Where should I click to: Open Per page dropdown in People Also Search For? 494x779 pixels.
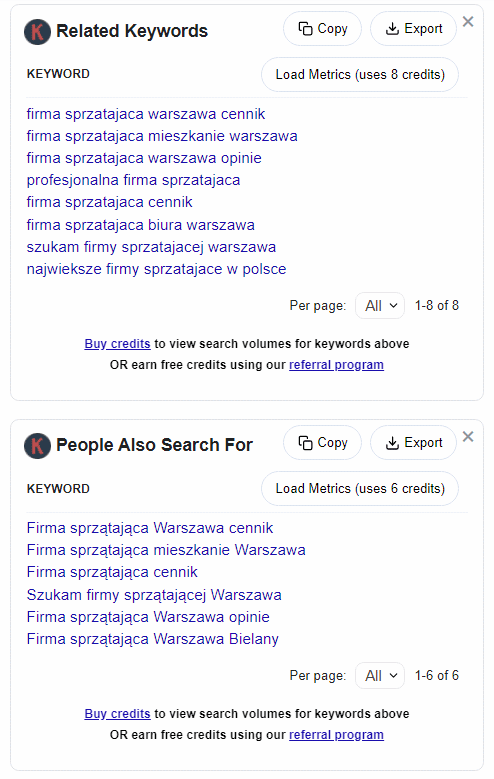380,676
